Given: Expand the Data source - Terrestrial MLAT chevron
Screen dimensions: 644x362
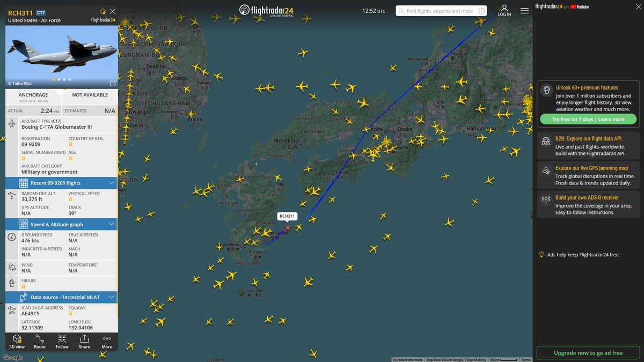Looking at the screenshot, I should pyautogui.click(x=111, y=297).
